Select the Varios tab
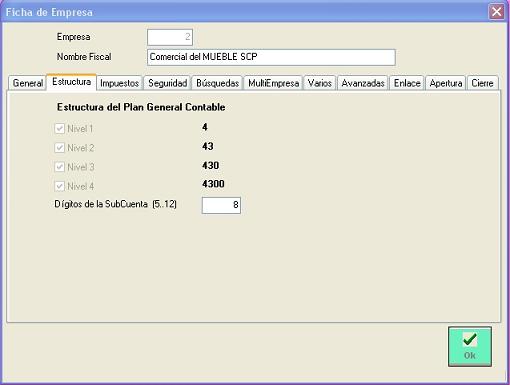Viewport: 510px width, 385px height. [x=320, y=83]
